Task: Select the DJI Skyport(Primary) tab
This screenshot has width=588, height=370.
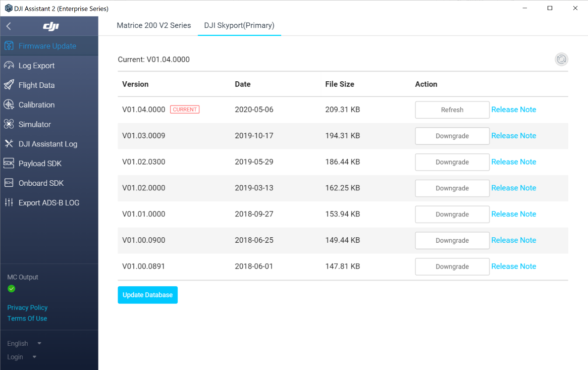Action: (x=239, y=25)
